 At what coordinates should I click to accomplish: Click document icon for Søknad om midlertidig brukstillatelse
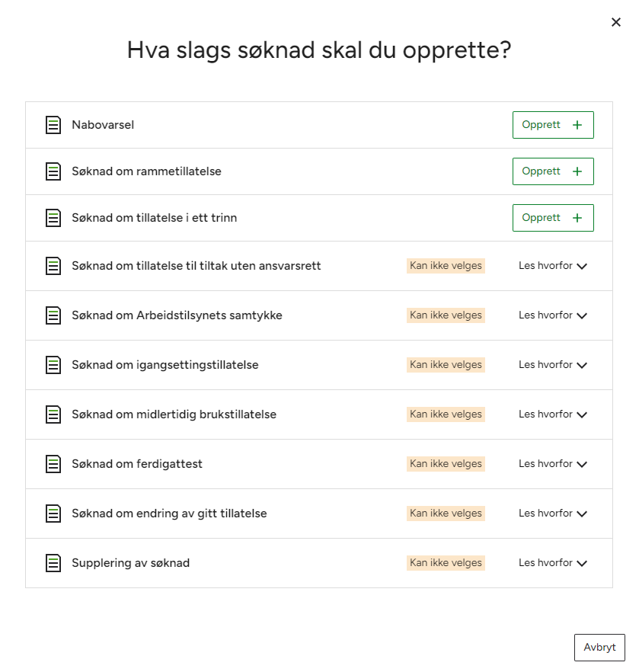[53, 414]
